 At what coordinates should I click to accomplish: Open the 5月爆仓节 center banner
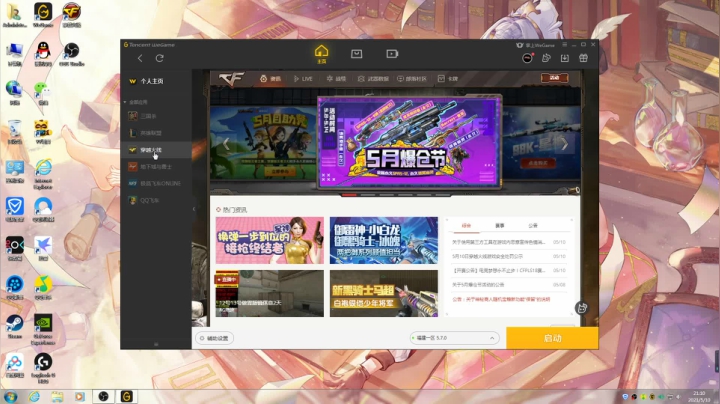pyautogui.click(x=409, y=142)
